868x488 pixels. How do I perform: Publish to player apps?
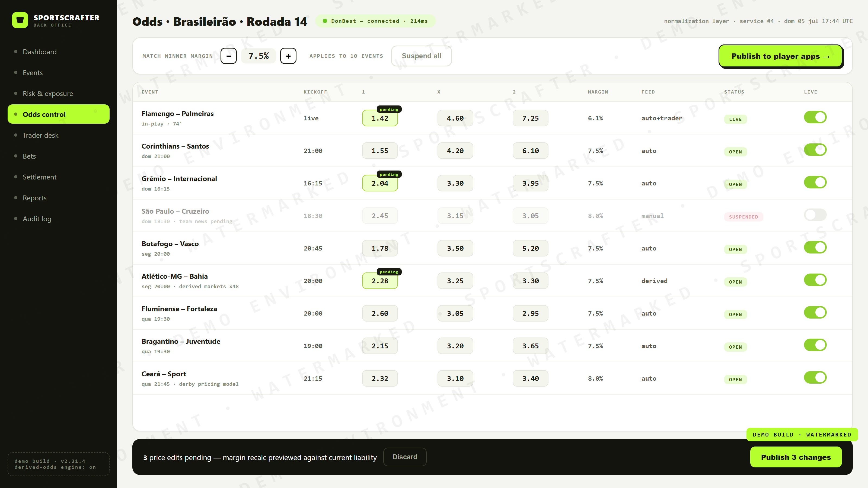click(x=780, y=56)
